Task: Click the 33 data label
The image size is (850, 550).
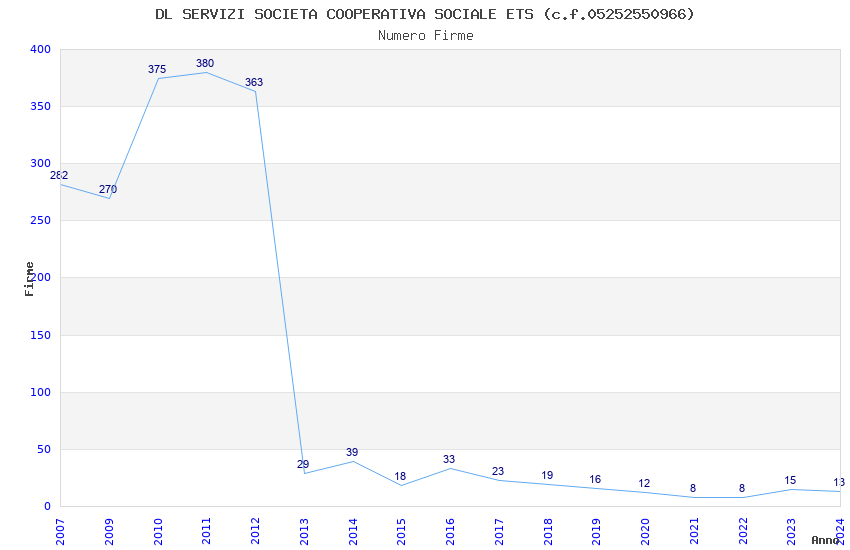Action: (449, 459)
